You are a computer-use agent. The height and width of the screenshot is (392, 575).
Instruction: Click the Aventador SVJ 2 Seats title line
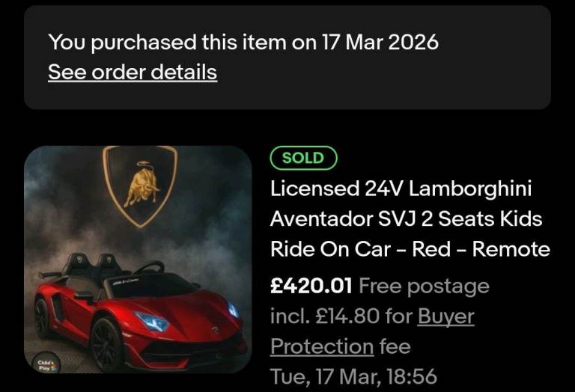point(406,219)
